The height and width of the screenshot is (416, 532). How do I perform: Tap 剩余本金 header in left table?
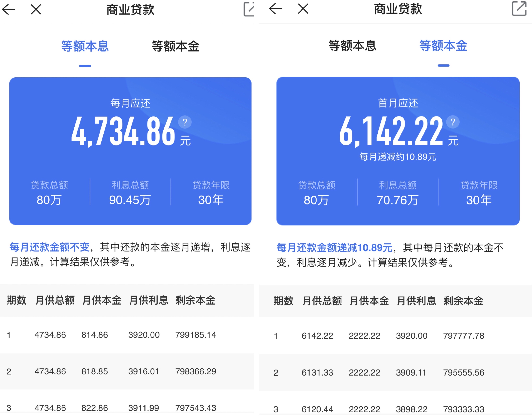click(195, 300)
